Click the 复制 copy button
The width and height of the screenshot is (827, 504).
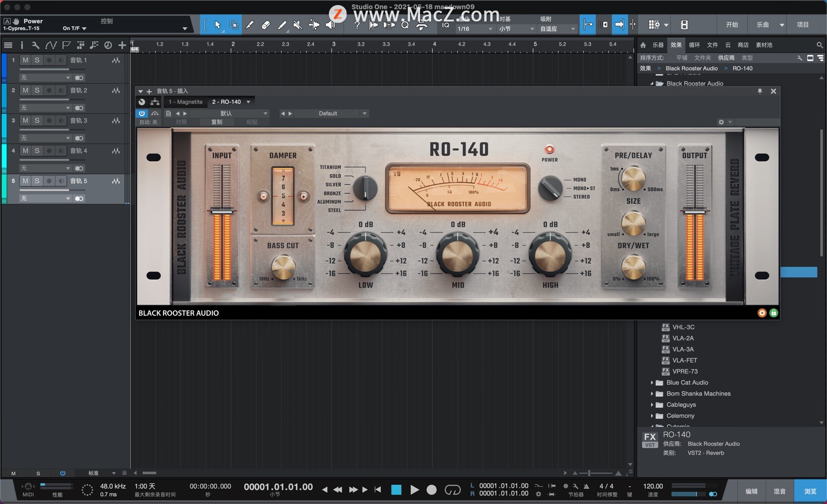click(217, 122)
